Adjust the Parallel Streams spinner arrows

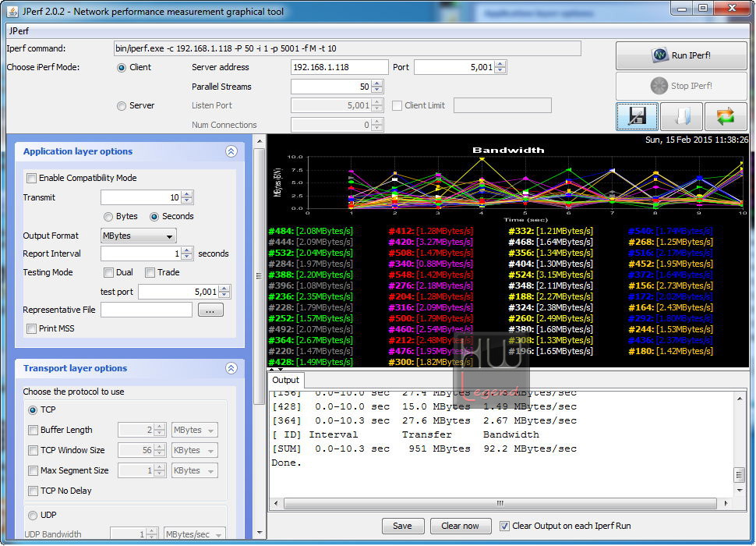(x=377, y=87)
